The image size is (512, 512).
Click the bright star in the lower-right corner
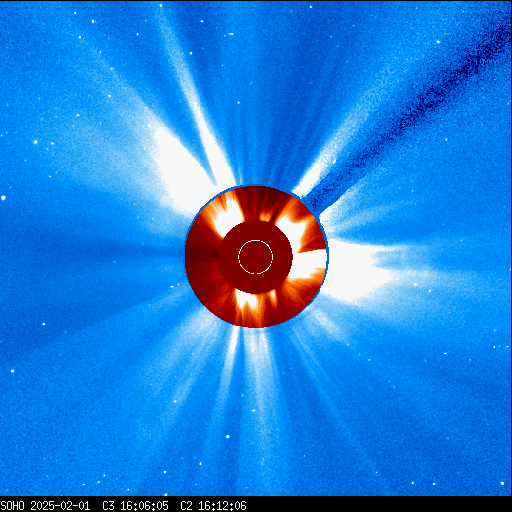[502, 483]
